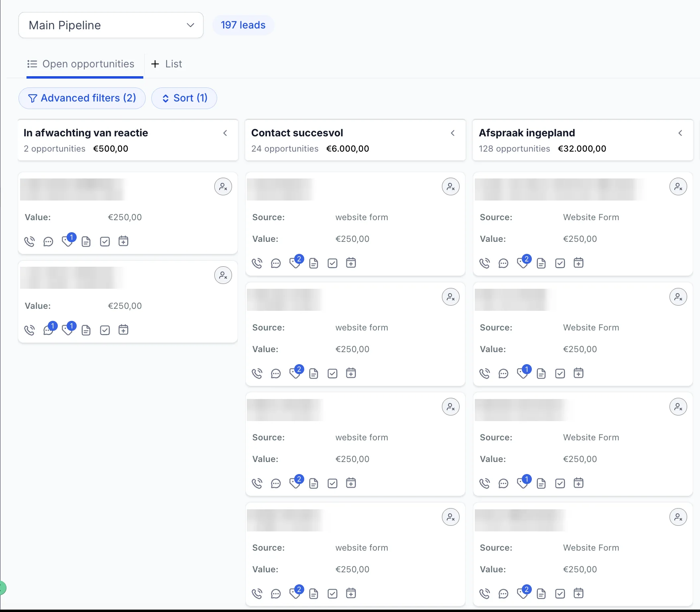
Task: Collapse the In afwachting van reactie column
Action: coord(225,133)
